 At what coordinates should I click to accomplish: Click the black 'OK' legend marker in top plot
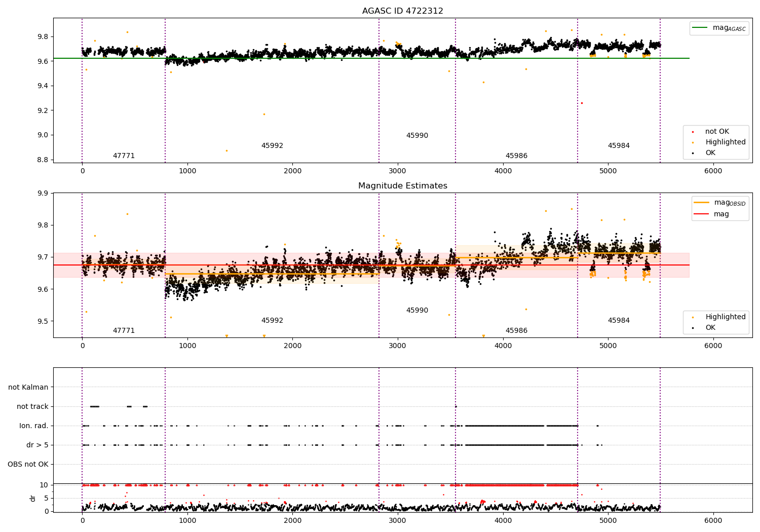[x=693, y=153]
